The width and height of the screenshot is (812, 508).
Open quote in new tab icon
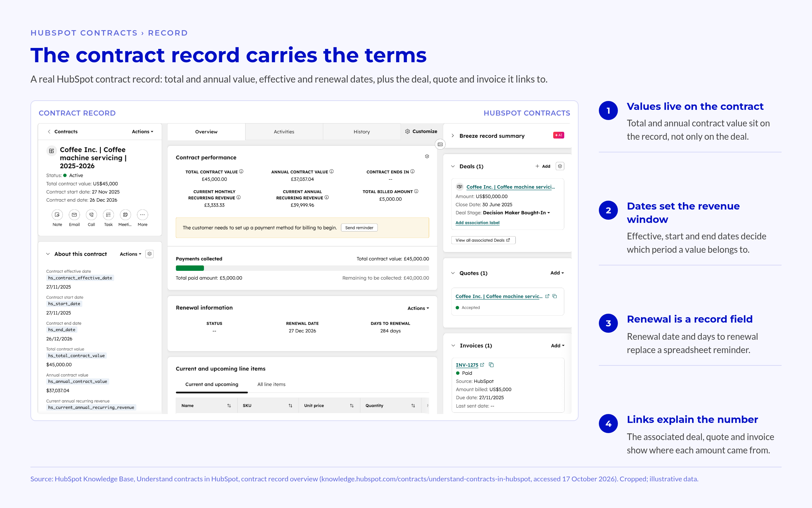[x=547, y=296]
